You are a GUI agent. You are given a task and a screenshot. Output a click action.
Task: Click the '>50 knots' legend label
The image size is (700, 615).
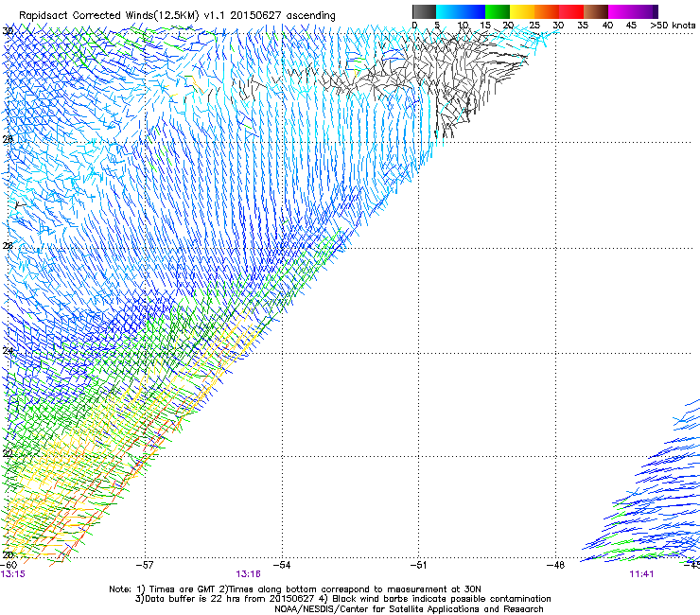point(673,26)
